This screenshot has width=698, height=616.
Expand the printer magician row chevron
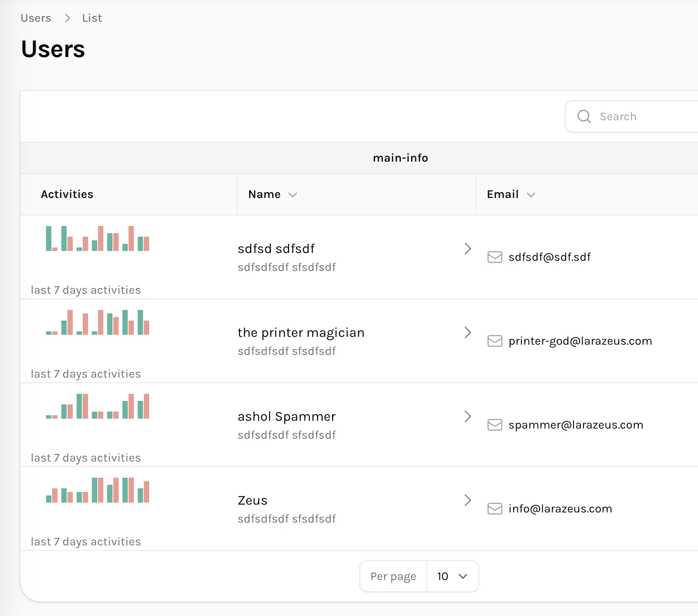pyautogui.click(x=467, y=332)
